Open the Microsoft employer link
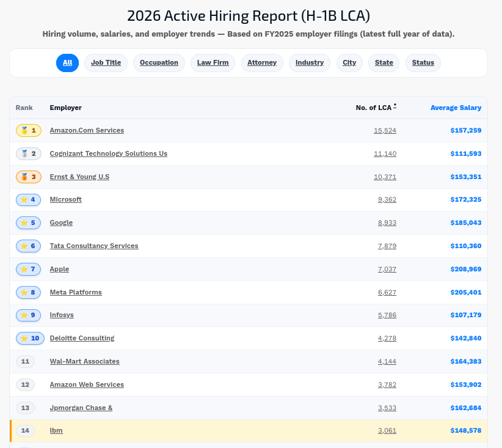The width and height of the screenshot is (502, 448). [x=65, y=200]
